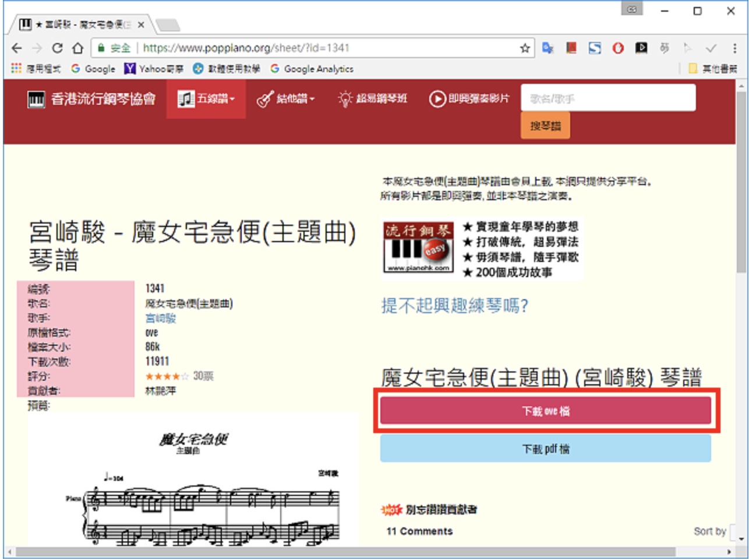
Task: Click the secure lock 安全 indicator
Action: click(114, 48)
